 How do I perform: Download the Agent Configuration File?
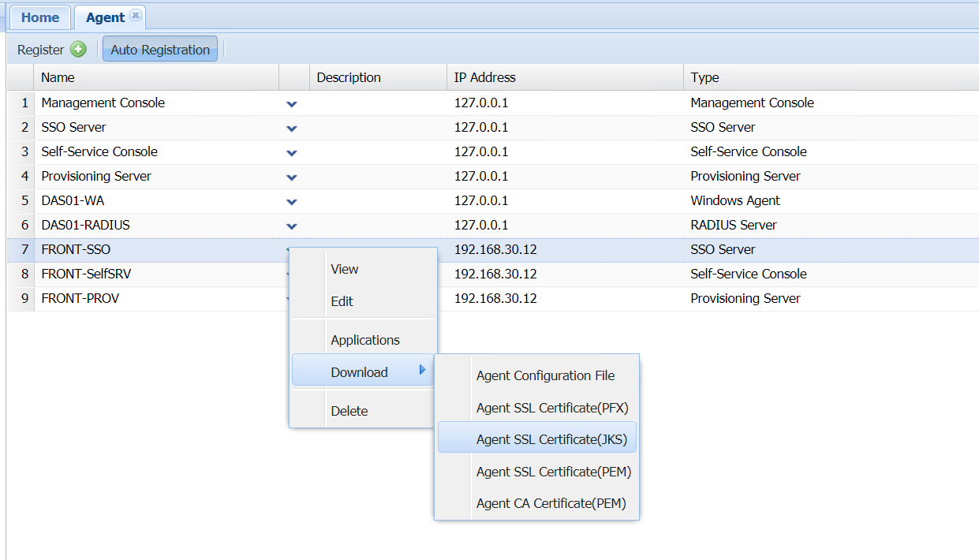click(545, 375)
